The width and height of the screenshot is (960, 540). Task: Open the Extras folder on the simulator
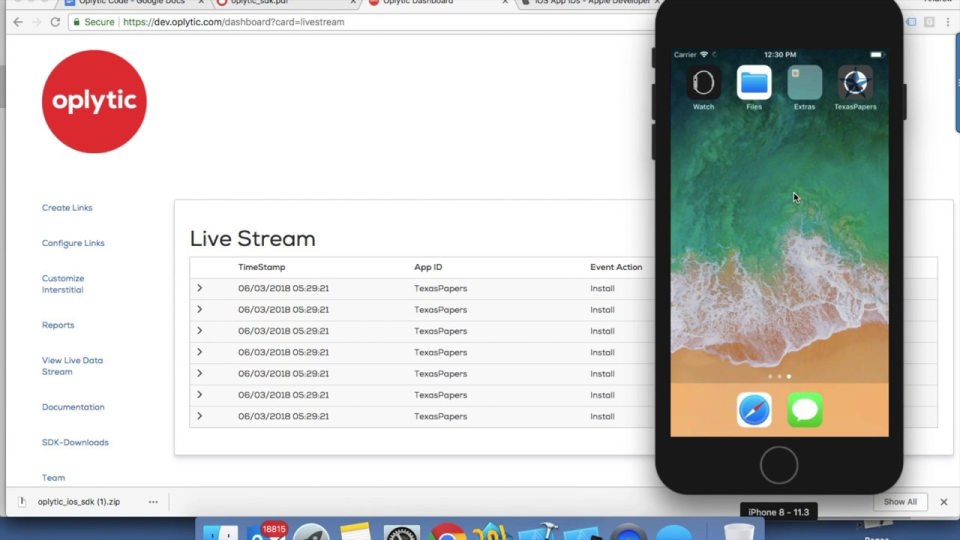point(804,83)
